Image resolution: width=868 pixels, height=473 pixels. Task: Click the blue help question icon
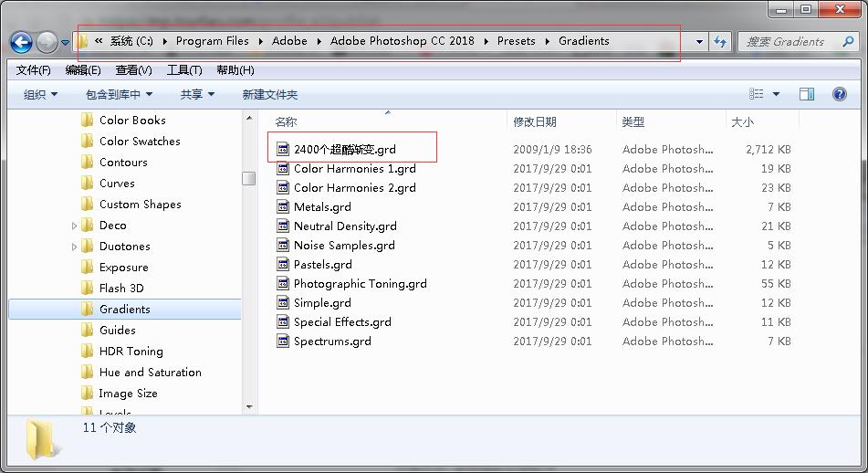tap(839, 94)
